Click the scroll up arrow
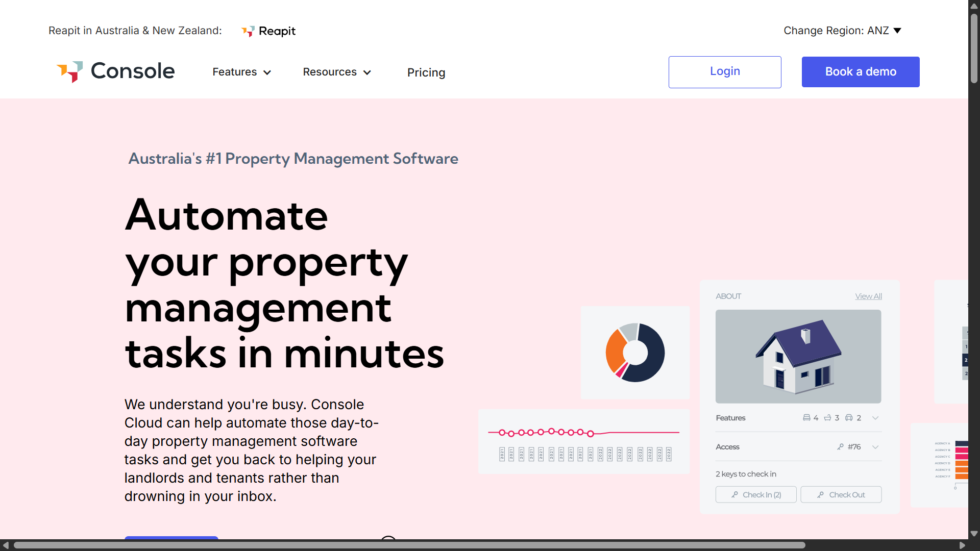980x551 pixels. 974,6
